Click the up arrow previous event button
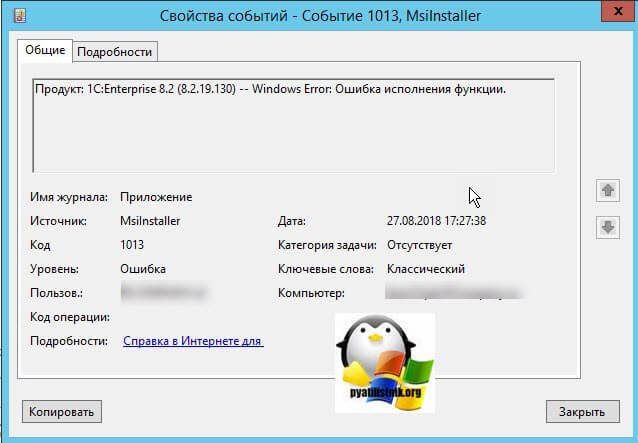This screenshot has width=638, height=443. click(x=608, y=190)
